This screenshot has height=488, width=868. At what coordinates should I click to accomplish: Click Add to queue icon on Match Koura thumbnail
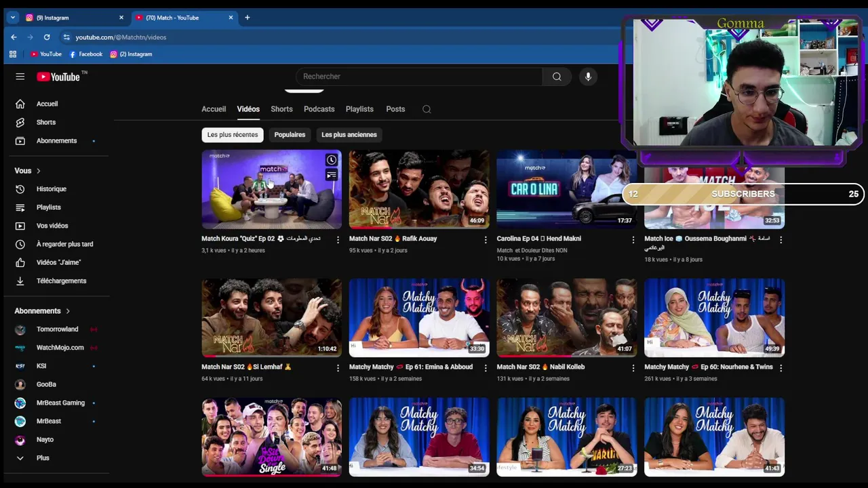point(332,175)
